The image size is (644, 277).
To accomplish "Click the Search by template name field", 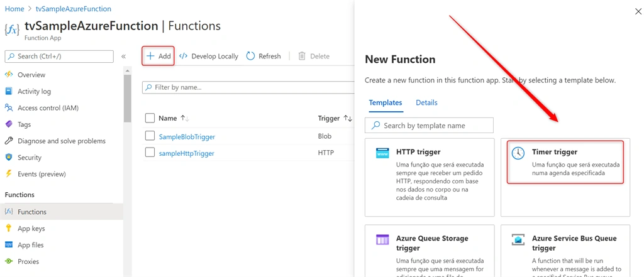I will [429, 125].
